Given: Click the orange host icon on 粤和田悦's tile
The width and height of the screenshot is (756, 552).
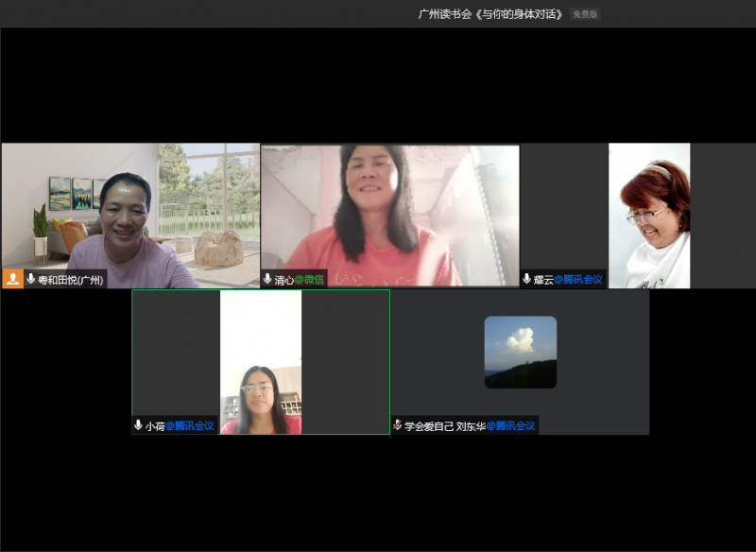Looking at the screenshot, I should pos(13,279).
